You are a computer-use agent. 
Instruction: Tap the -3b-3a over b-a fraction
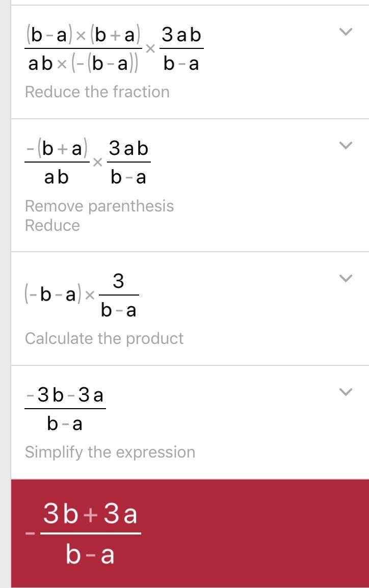(65, 409)
